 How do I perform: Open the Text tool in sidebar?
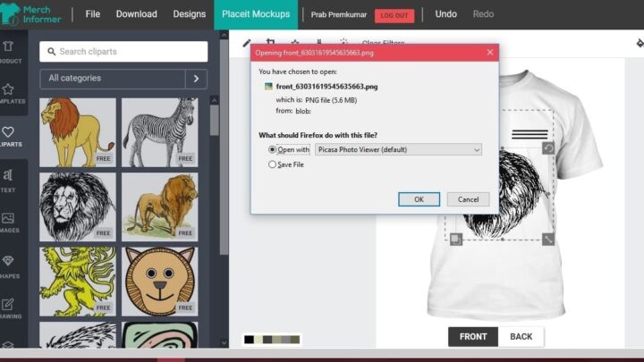[8, 175]
